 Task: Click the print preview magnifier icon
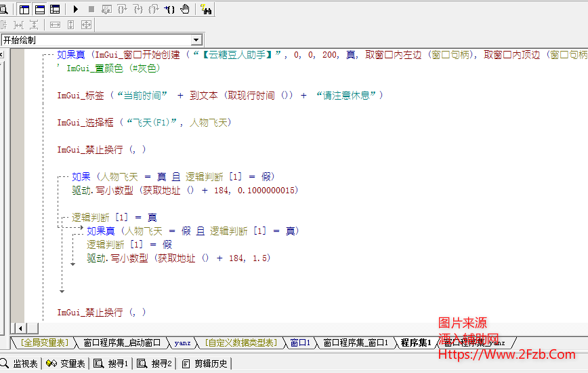click(x=3, y=9)
